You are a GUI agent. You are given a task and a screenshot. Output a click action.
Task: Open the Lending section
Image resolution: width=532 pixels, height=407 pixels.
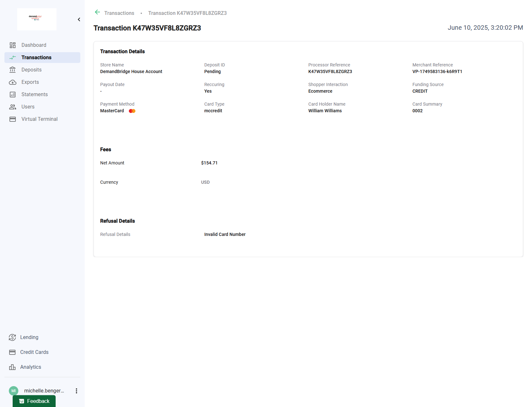tap(42, 337)
